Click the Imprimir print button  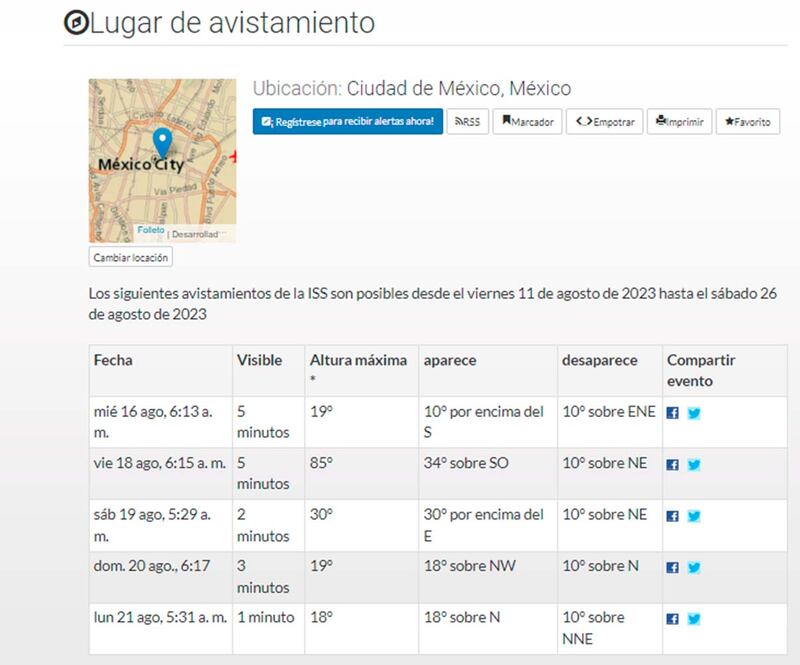[x=679, y=121]
